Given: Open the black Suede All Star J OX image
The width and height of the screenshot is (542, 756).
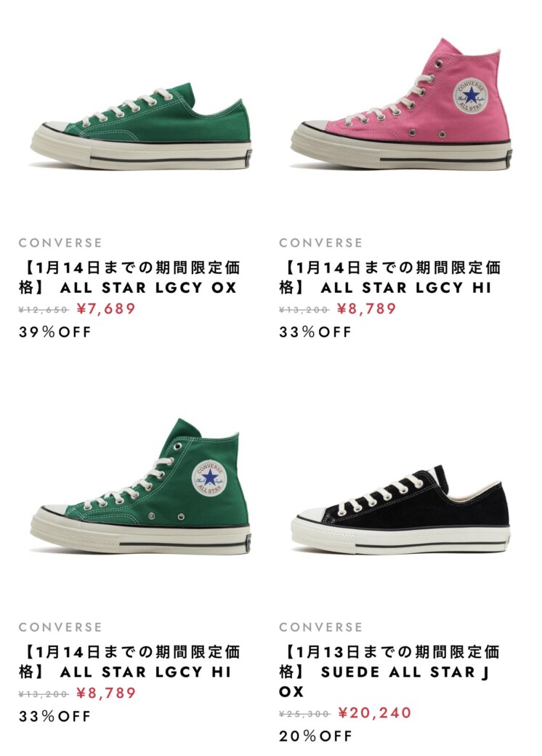Looking at the screenshot, I should tap(401, 510).
